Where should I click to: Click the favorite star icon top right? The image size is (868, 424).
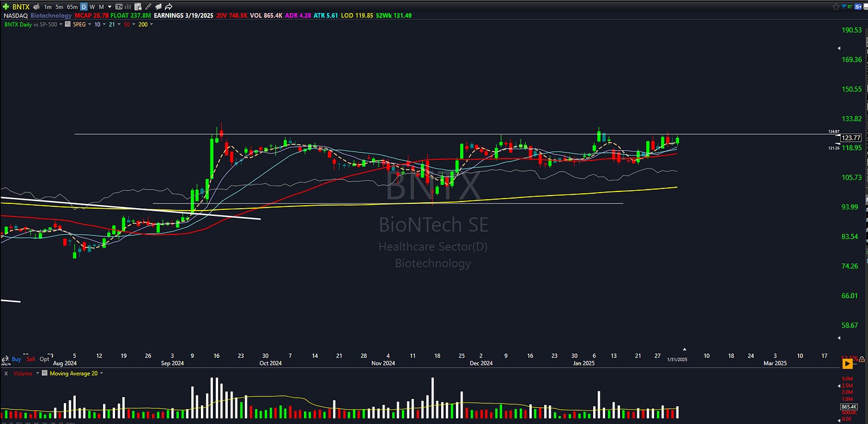coord(836,7)
